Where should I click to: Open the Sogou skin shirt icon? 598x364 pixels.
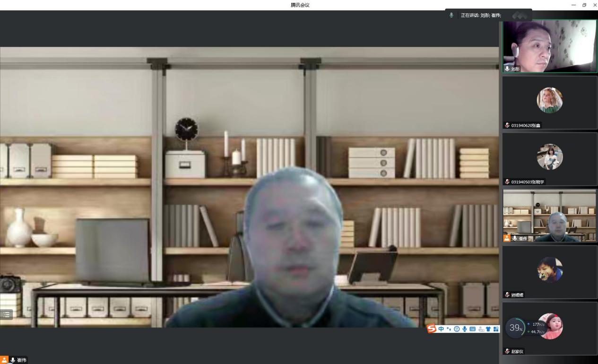pos(488,329)
